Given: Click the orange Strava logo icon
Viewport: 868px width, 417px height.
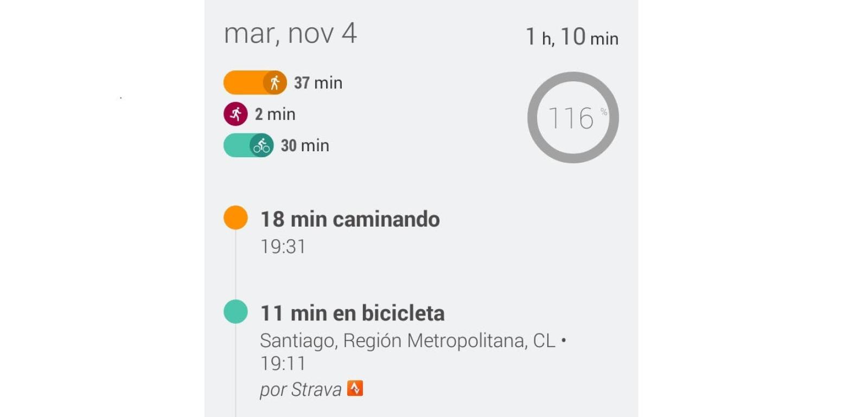Looking at the screenshot, I should [x=355, y=388].
